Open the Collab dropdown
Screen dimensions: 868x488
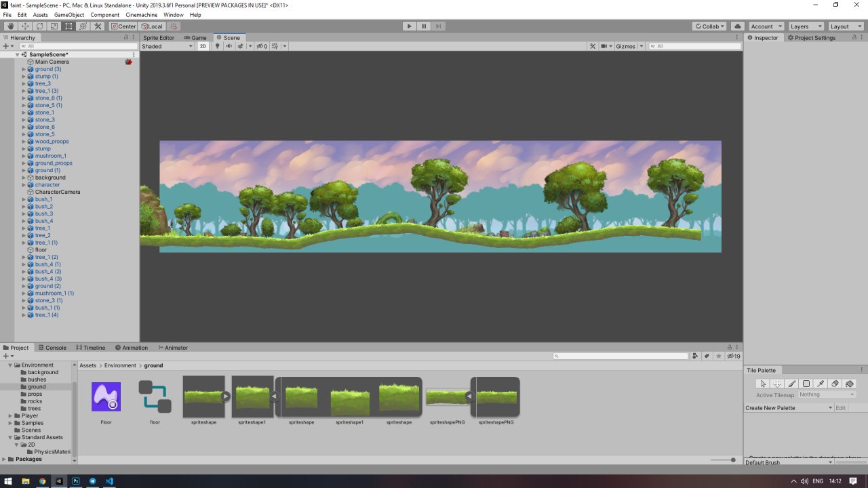[709, 26]
